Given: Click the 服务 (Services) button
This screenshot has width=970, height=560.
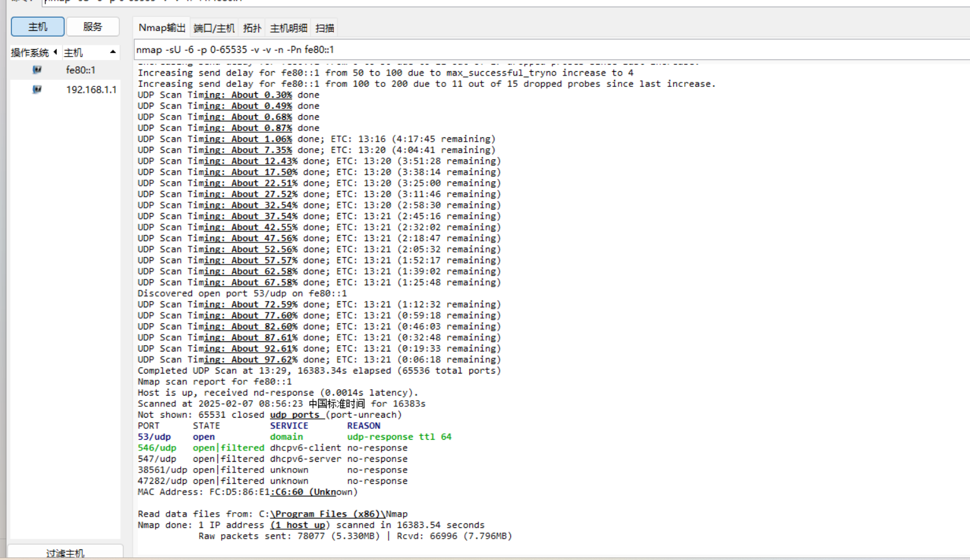Looking at the screenshot, I should (93, 26).
